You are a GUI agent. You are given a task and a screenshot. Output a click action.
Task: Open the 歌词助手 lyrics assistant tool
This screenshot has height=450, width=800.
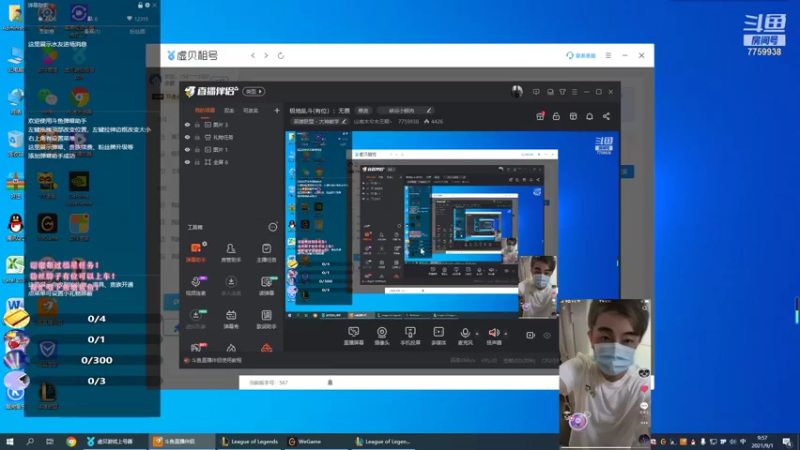pyautogui.click(x=266, y=319)
